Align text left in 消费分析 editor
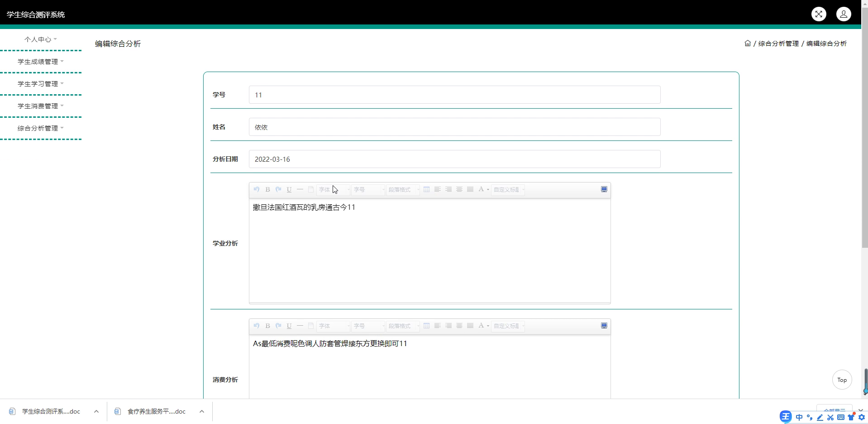 pyautogui.click(x=437, y=326)
